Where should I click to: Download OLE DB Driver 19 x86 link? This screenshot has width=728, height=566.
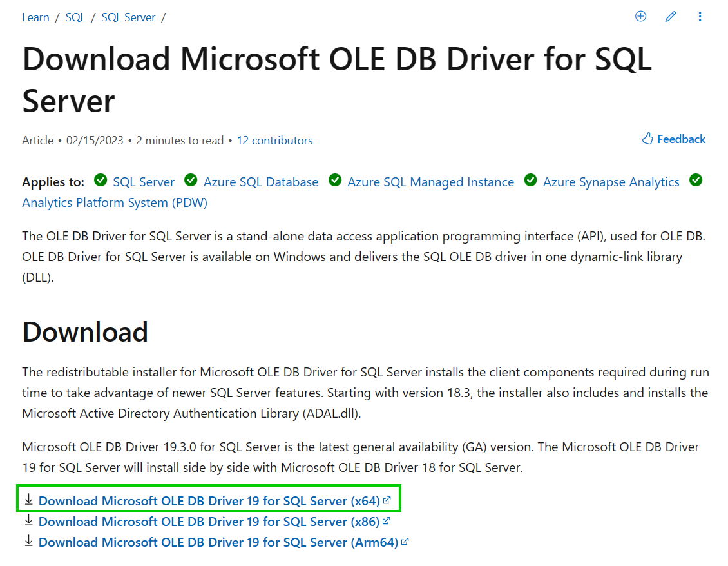pos(209,522)
